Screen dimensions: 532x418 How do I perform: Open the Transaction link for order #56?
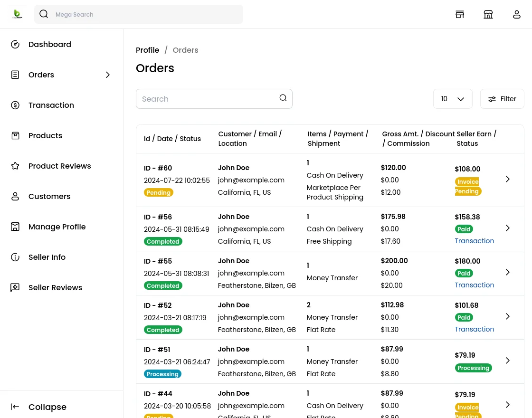pos(474,241)
